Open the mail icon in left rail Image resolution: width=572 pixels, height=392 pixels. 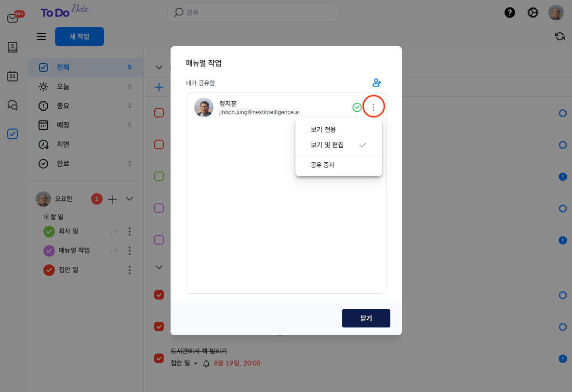[x=13, y=18]
